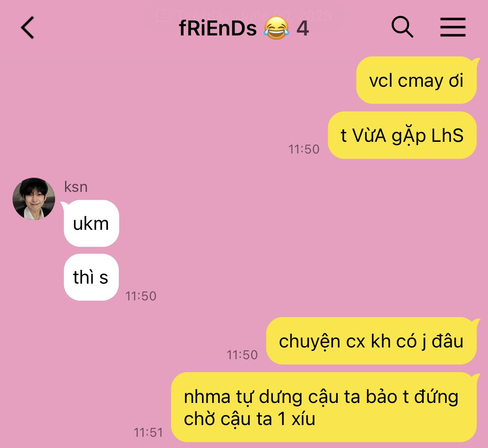Tap the laughing emoji in the title
488x448 pixels.
(x=276, y=28)
